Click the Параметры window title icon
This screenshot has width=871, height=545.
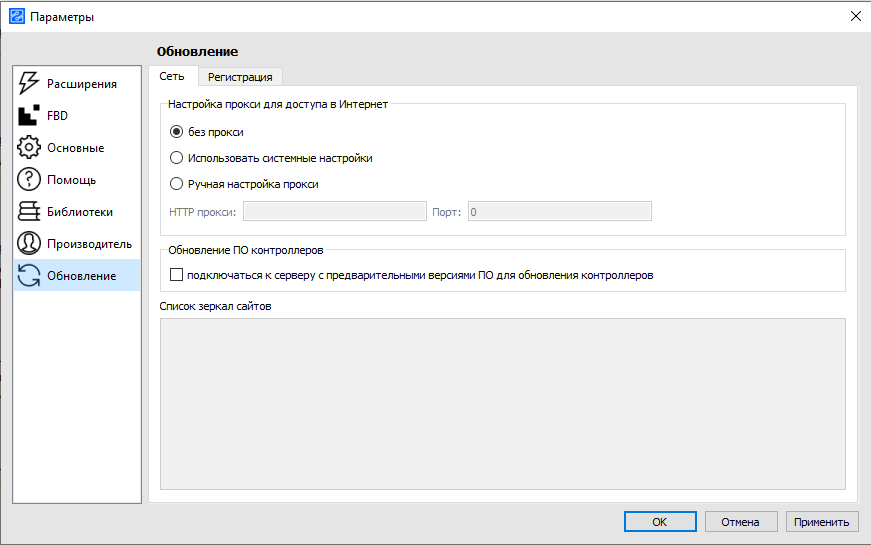coord(17,17)
